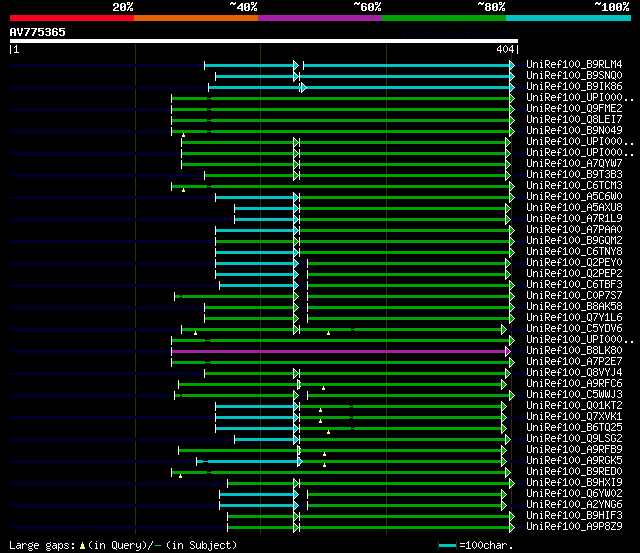
Task: Select the UniRef100_B9HIF3 label
Action: point(574,516)
